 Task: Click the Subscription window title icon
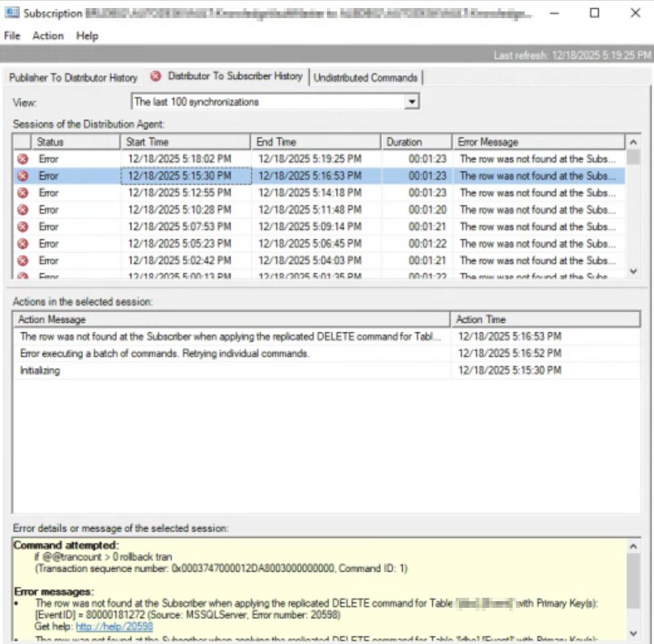click(11, 13)
